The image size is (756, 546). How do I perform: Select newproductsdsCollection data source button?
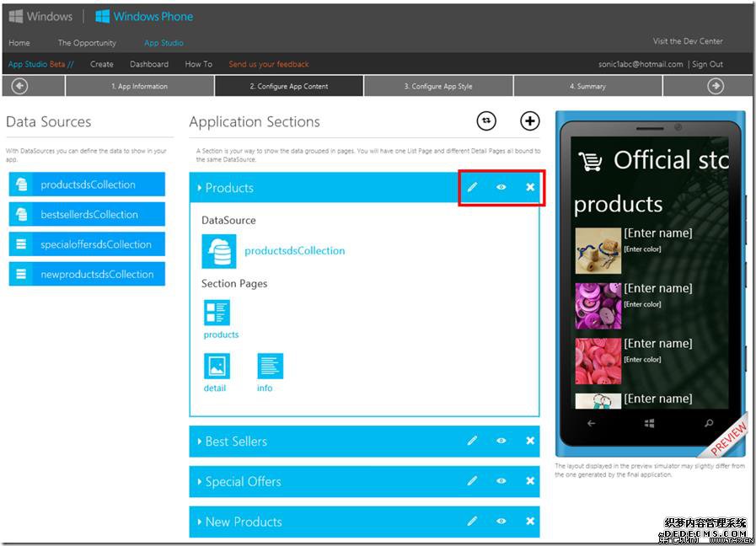[x=87, y=274]
